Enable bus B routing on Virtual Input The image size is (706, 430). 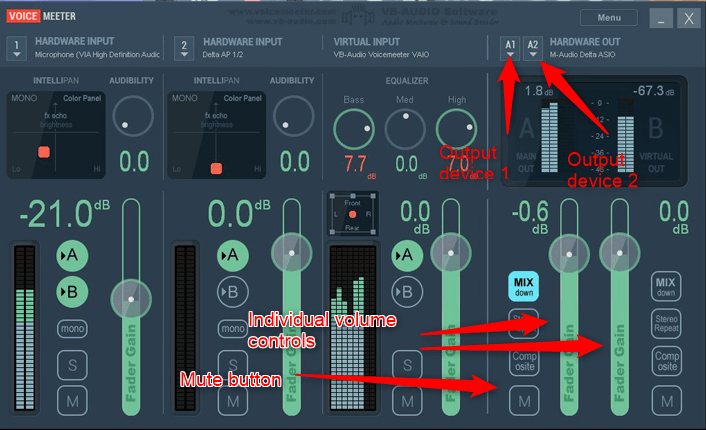pos(407,292)
